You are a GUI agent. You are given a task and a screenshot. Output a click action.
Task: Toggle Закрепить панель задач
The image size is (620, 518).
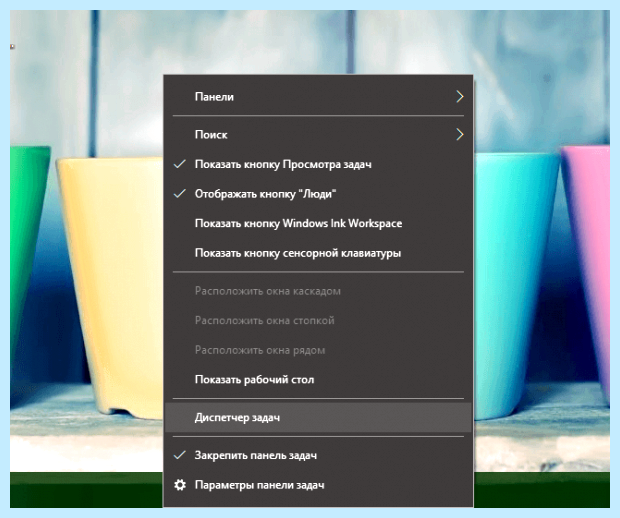(x=318, y=456)
